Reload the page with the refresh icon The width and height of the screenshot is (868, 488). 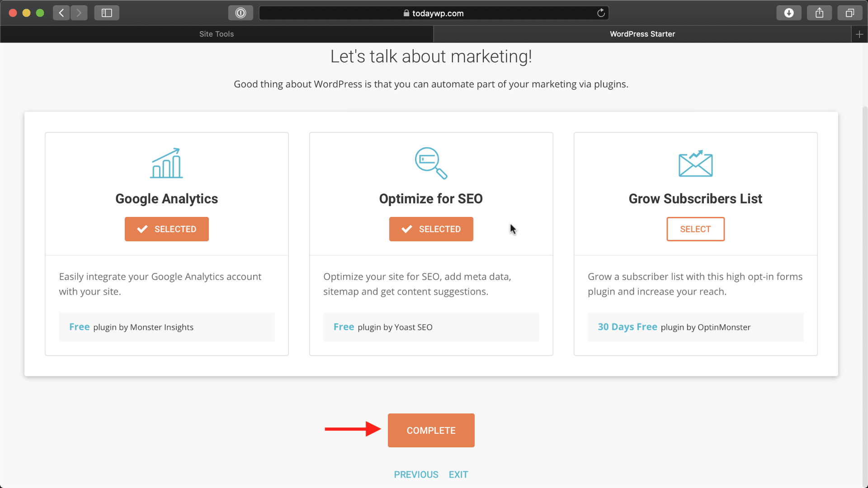click(x=601, y=13)
